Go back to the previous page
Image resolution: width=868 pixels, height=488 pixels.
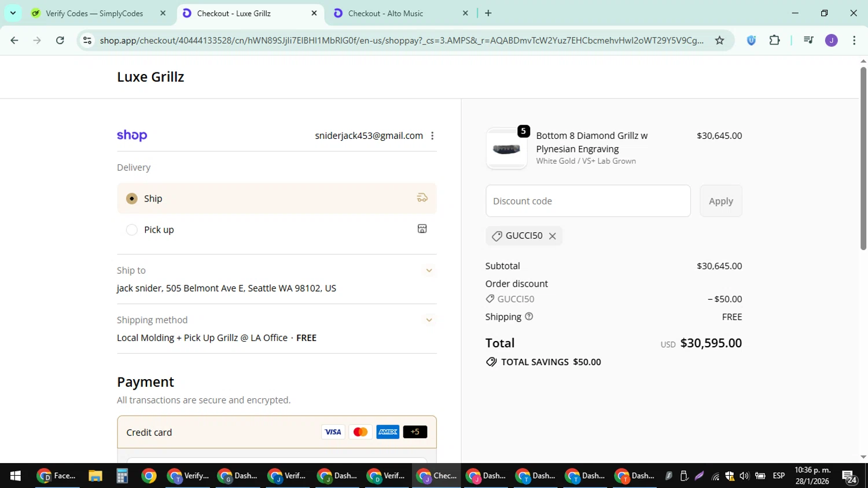tap(14, 40)
